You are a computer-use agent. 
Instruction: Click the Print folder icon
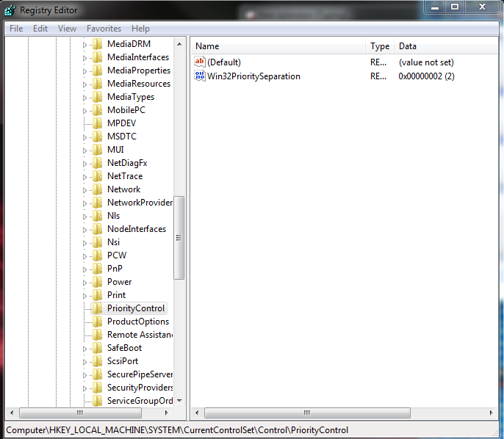click(x=97, y=295)
